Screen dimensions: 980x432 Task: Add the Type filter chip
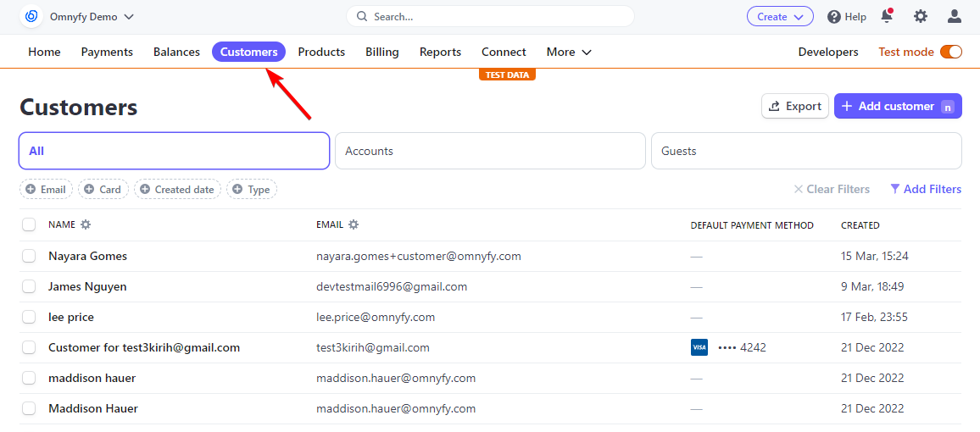[x=252, y=189]
